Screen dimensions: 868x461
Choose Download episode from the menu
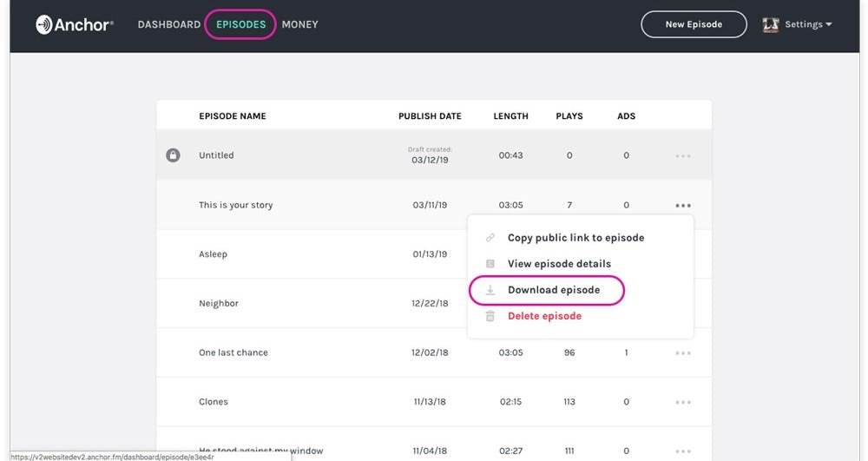pyautogui.click(x=554, y=290)
